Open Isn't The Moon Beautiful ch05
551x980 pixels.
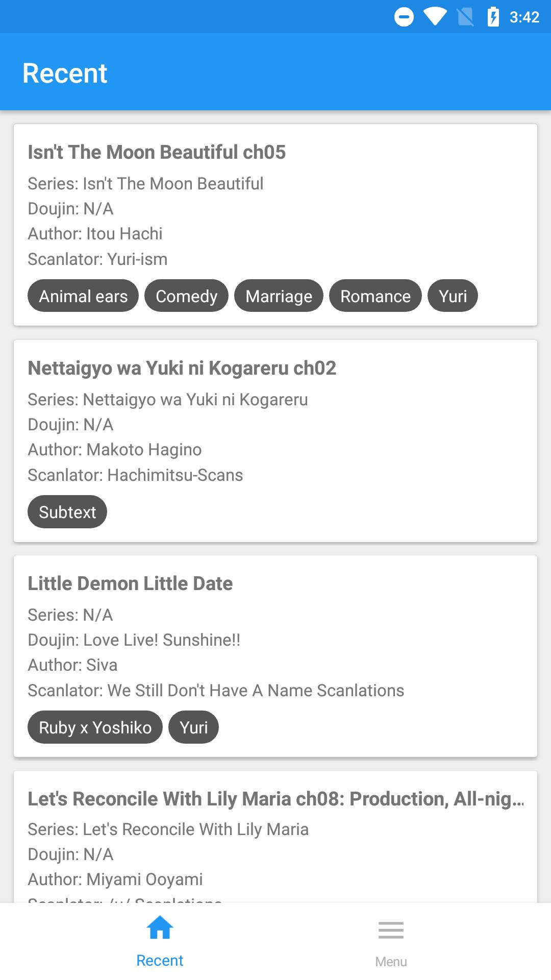(157, 152)
